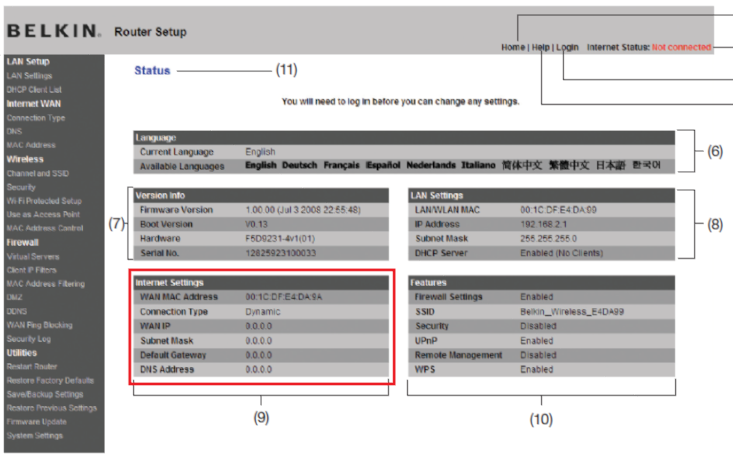This screenshot has height=457, width=733.
Task: Switch language to Korean 한국어
Action: tap(647, 165)
